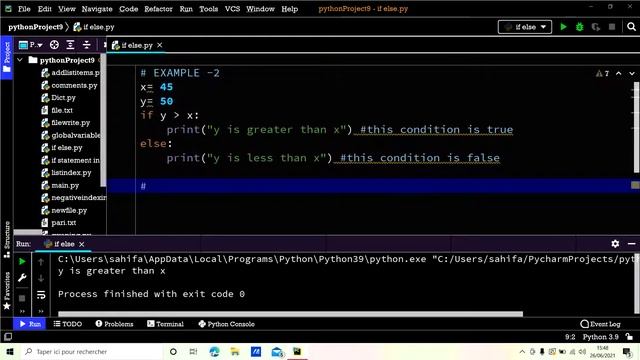Expand more Run panel actions on left column
Image resolution: width=640 pixels, height=360 pixels.
[22, 311]
